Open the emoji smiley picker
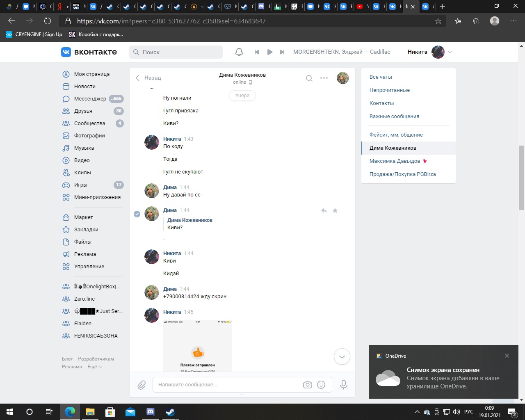Screen dimensions: 525x420 point(321,385)
